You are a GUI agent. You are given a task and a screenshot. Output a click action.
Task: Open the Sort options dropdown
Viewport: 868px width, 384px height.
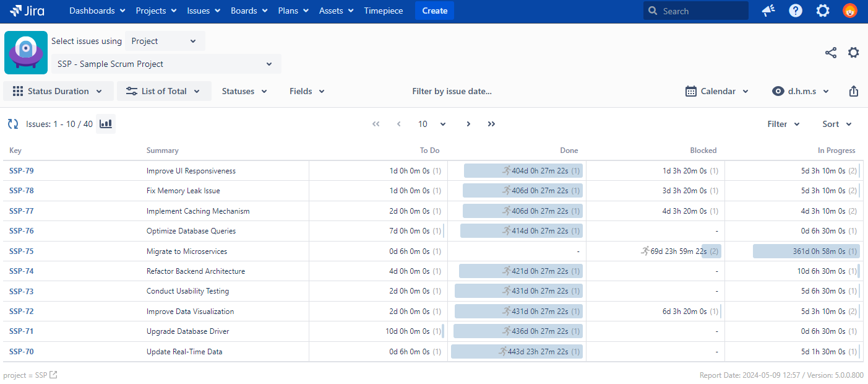836,124
